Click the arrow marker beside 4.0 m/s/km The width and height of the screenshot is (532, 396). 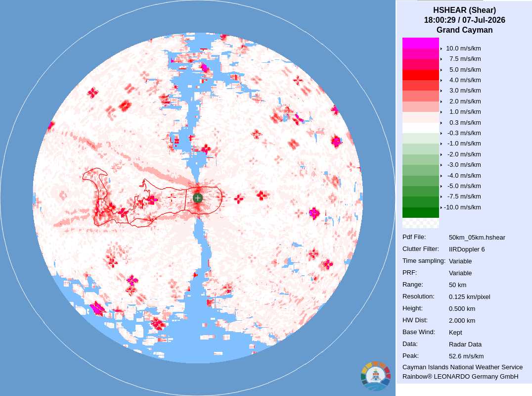tap(441, 80)
